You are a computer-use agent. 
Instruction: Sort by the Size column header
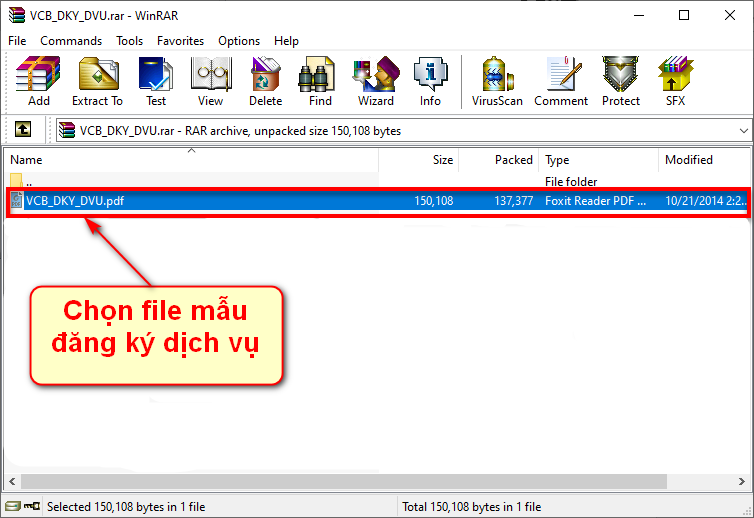pos(419,160)
